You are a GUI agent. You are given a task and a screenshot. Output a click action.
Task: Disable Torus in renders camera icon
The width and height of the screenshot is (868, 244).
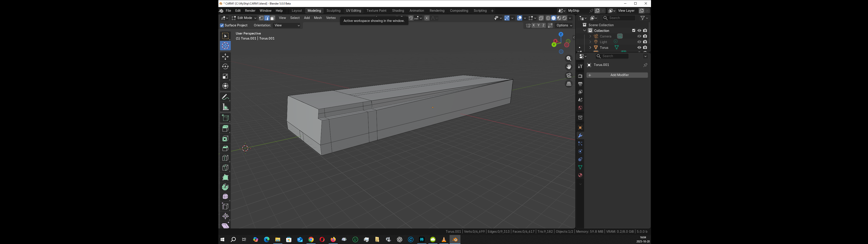pos(645,47)
